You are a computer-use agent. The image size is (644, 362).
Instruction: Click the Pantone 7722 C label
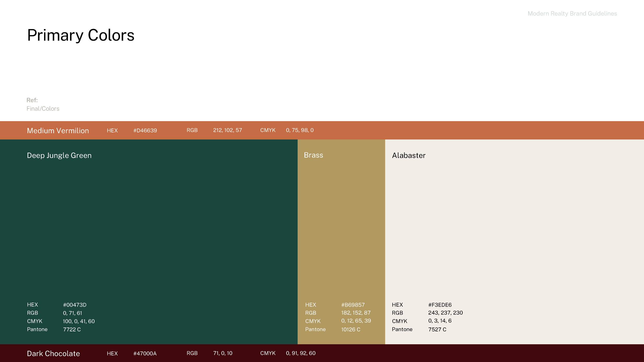pyautogui.click(x=72, y=329)
